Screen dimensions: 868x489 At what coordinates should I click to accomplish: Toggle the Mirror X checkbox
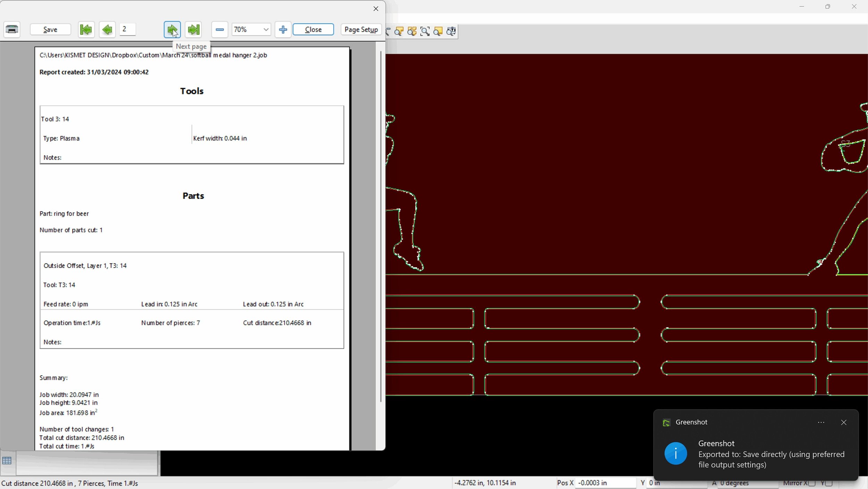[x=812, y=483]
